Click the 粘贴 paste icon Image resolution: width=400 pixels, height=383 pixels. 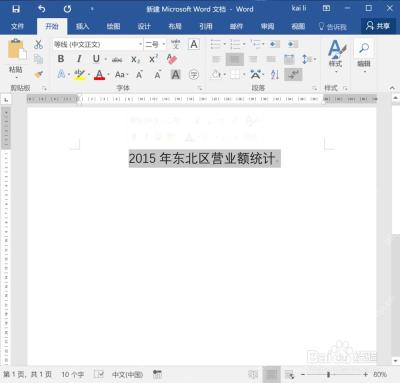coord(16,49)
